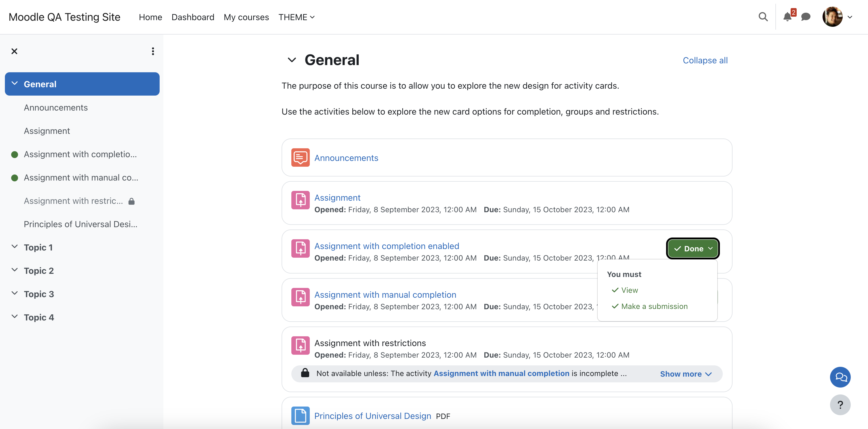Collapse the General section heading chevron
The image size is (868, 429).
tap(292, 60)
